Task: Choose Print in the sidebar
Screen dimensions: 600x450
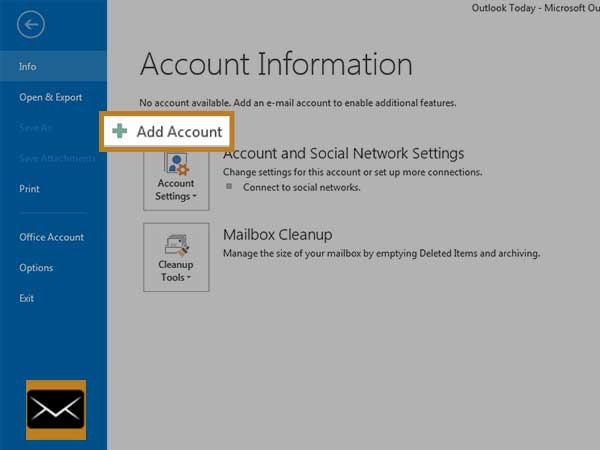Action: click(x=29, y=189)
